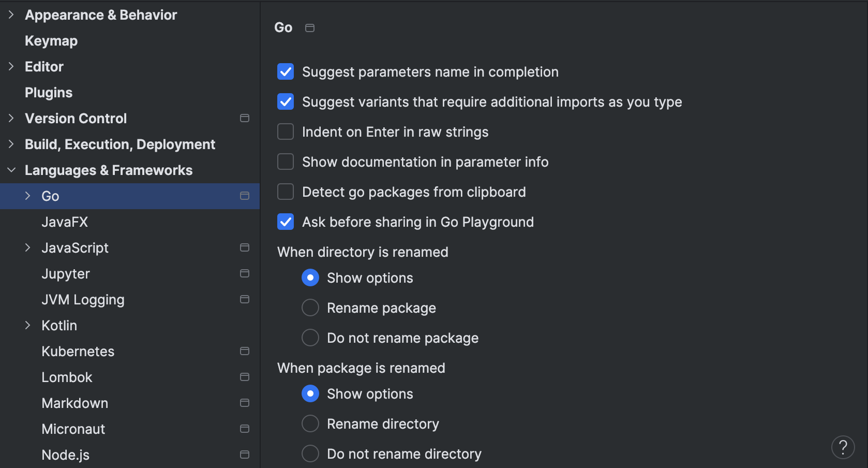Click the settings icon next to Node.js
This screenshot has width=868, height=468.
point(245,455)
